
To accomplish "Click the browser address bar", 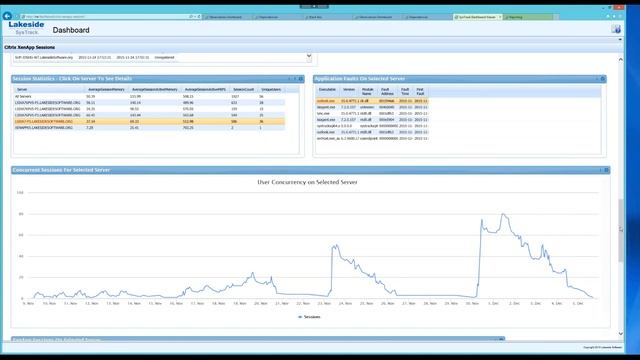I will [106, 17].
